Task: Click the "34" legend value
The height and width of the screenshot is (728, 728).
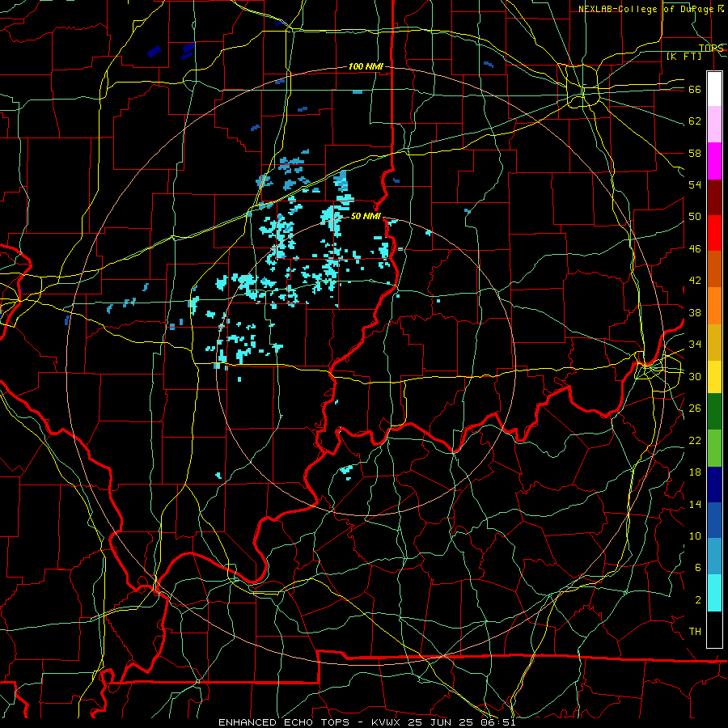Action: click(695, 345)
